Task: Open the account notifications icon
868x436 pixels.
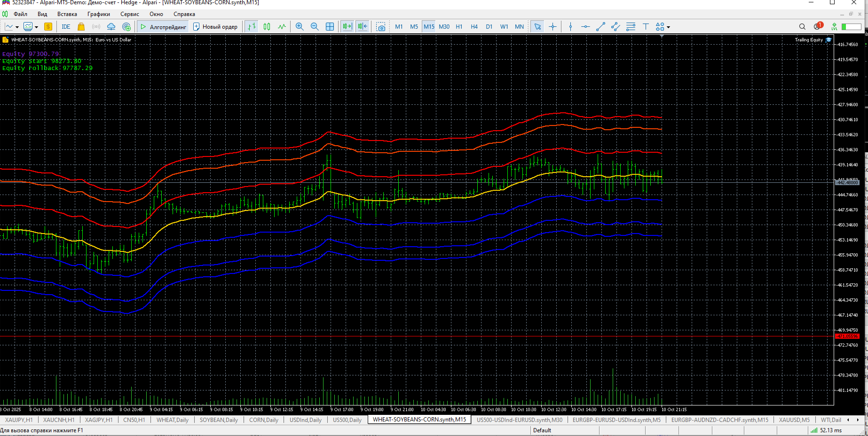Action: click(818, 26)
